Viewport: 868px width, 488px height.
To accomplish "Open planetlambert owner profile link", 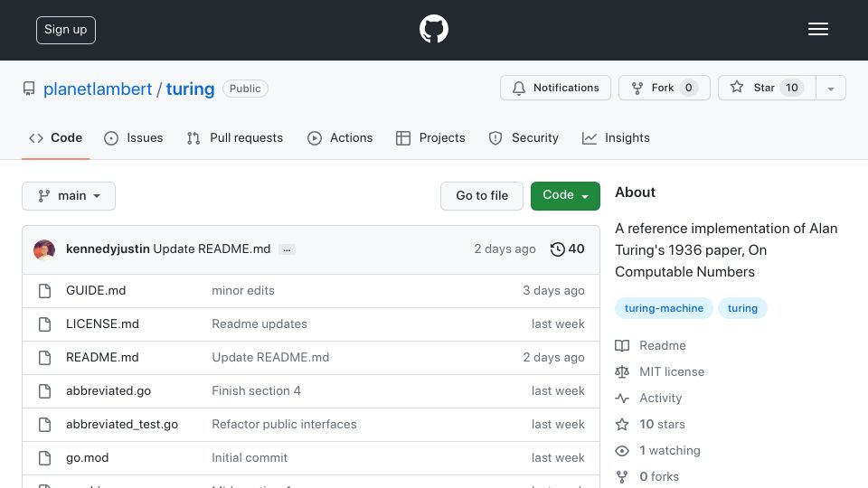I will pos(98,89).
